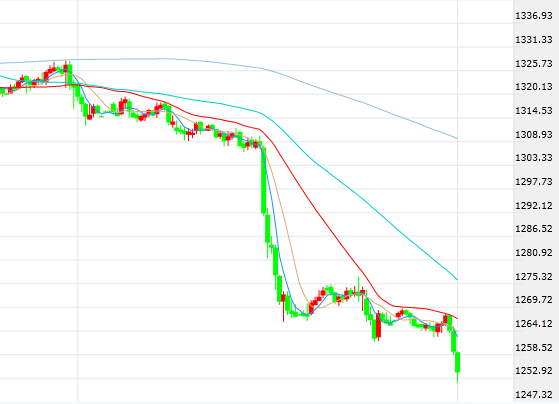Click the 1280.92 price label
Viewport: 559px width, 404px height.
pos(534,252)
